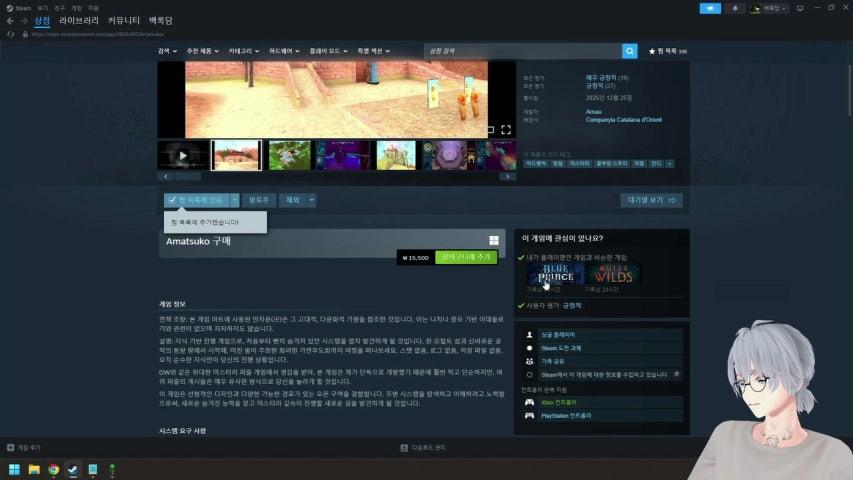Switch to the 커뮤니티 tab
The image size is (853, 480).
point(123,21)
